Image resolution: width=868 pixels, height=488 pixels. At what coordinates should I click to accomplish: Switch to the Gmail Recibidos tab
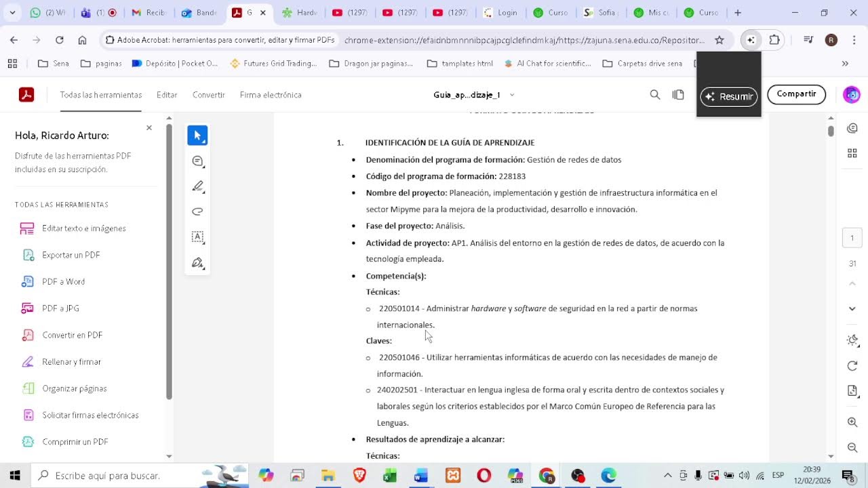pyautogui.click(x=149, y=12)
